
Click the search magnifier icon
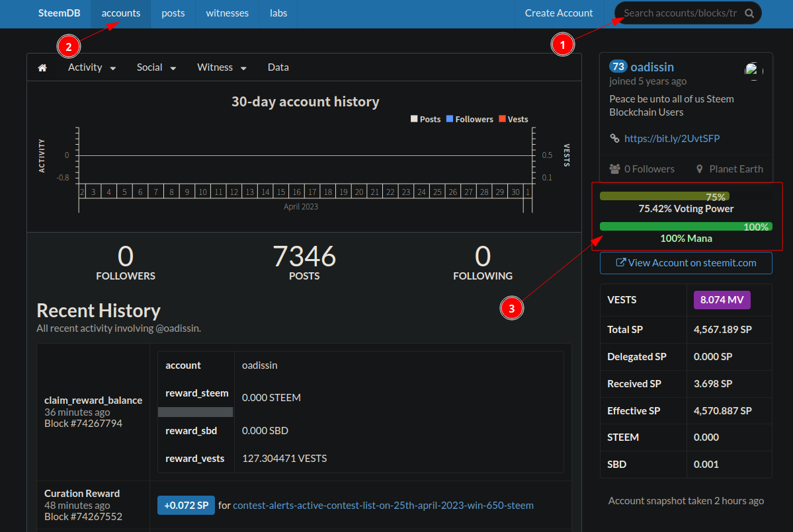point(749,14)
